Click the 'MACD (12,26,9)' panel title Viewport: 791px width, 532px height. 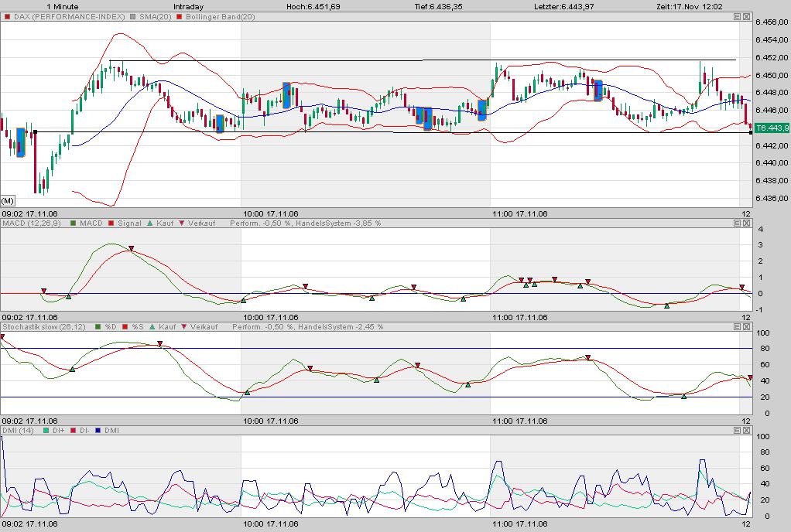tap(31, 223)
